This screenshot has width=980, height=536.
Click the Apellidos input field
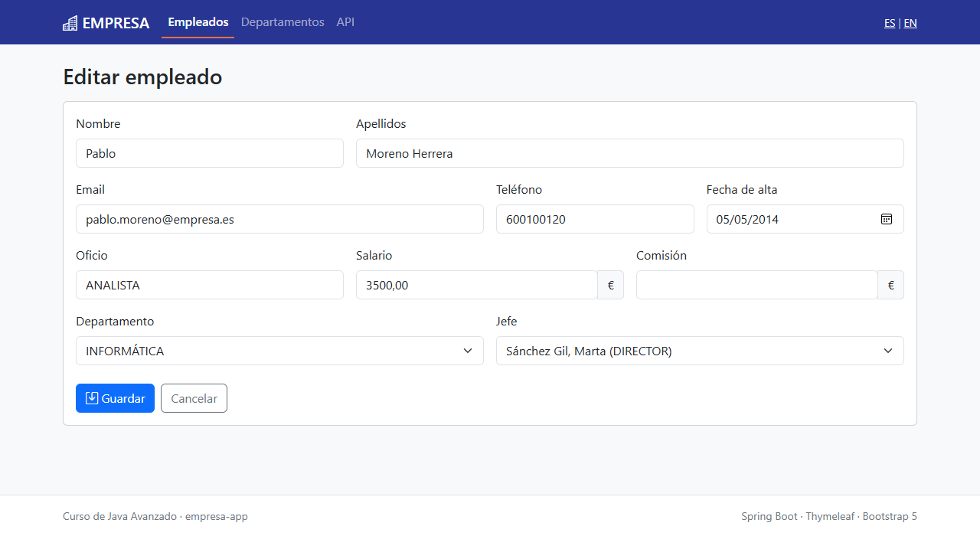coord(630,153)
